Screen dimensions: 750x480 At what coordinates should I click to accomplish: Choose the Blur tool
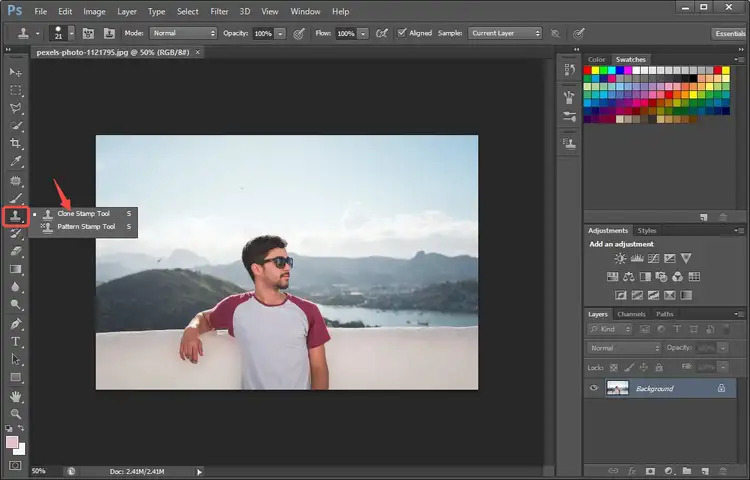[x=16, y=287]
